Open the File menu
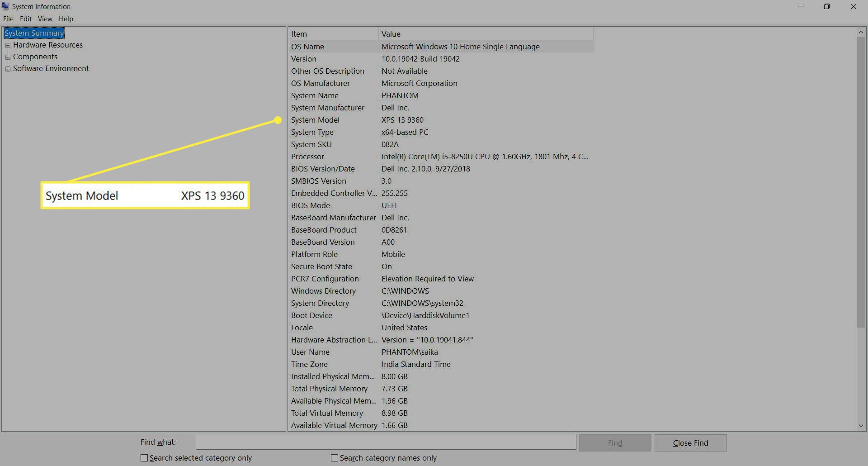The height and width of the screenshot is (466, 868). 8,19
